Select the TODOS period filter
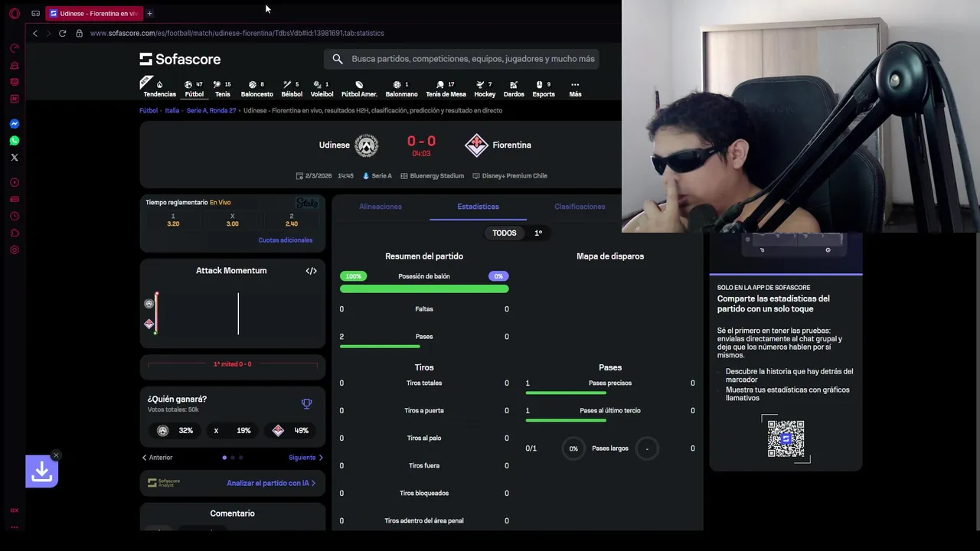This screenshot has width=980, height=551. 504,233
